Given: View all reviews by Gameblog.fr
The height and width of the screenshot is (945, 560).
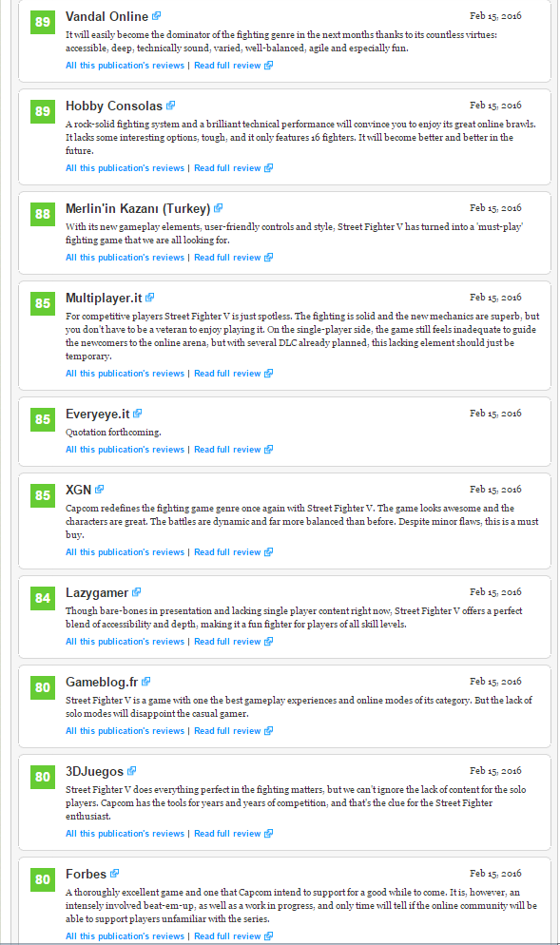Looking at the screenshot, I should (125, 731).
